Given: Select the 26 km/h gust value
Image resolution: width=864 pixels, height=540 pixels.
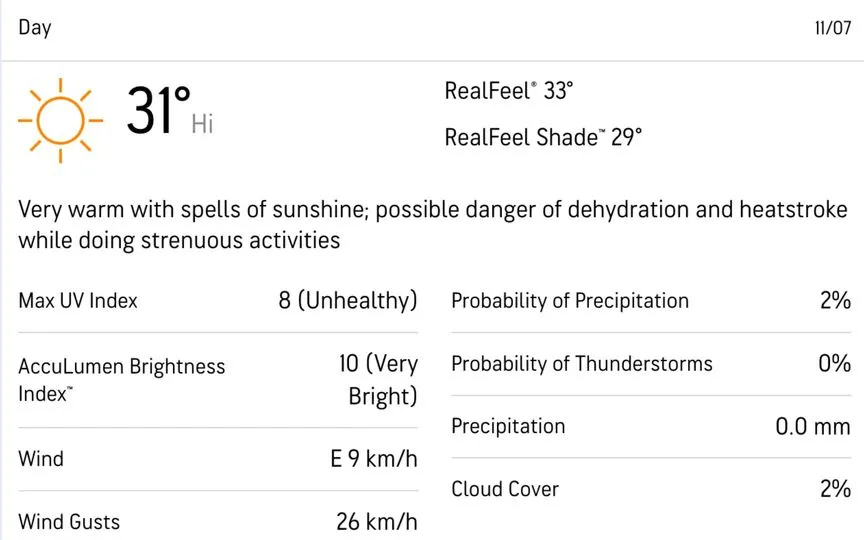Looking at the screenshot, I should [x=377, y=522].
